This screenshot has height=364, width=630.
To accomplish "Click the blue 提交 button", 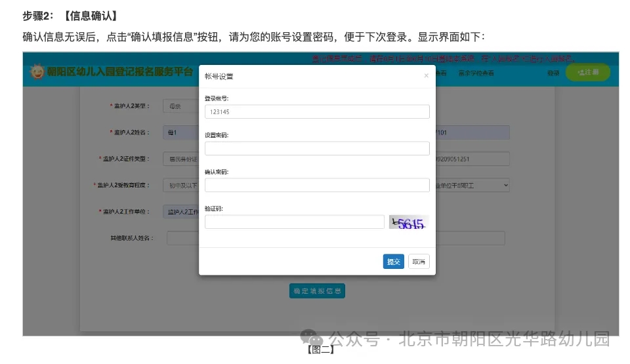I will click(393, 262).
